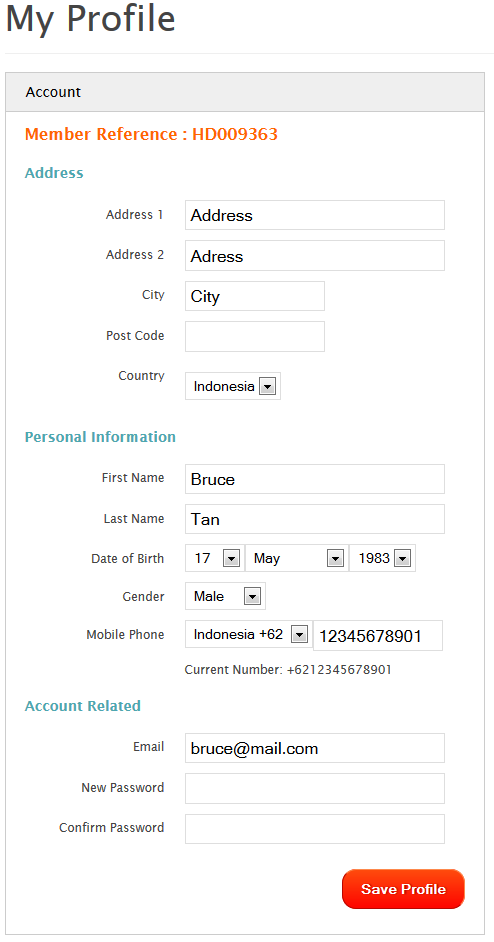Expand the birth year dropdown showing 1983

[x=382, y=559]
